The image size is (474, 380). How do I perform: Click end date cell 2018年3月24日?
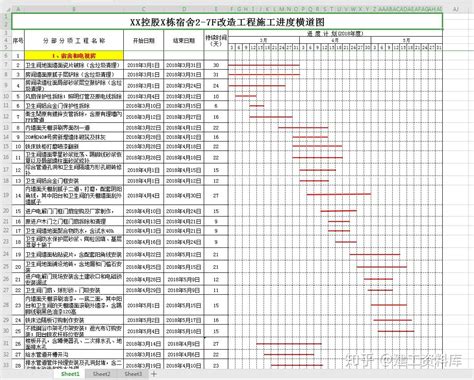click(184, 86)
